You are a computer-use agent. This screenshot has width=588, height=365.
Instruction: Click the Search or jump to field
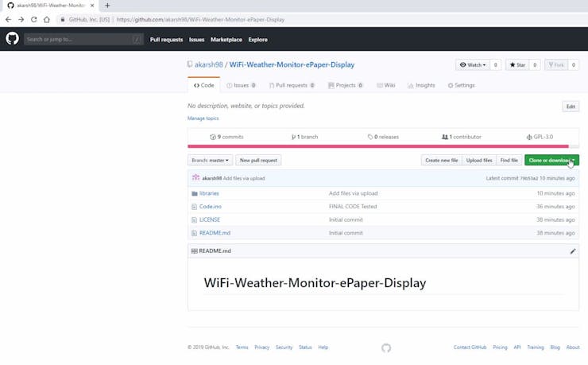(79, 39)
